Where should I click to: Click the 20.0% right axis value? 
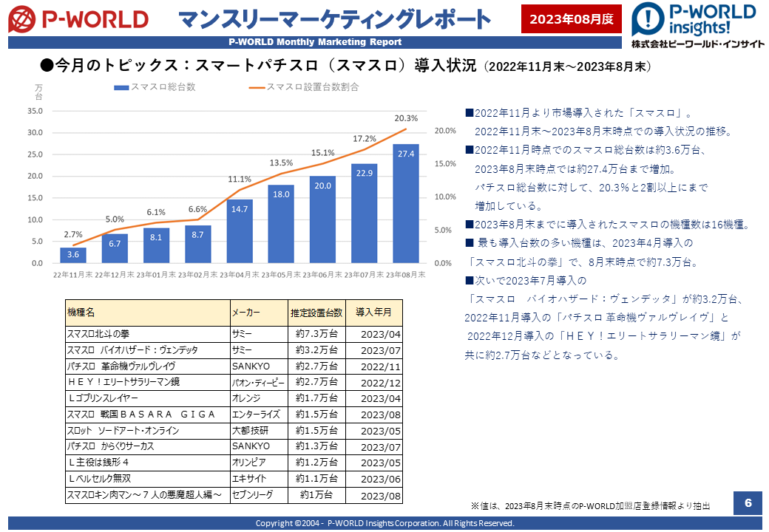445,131
